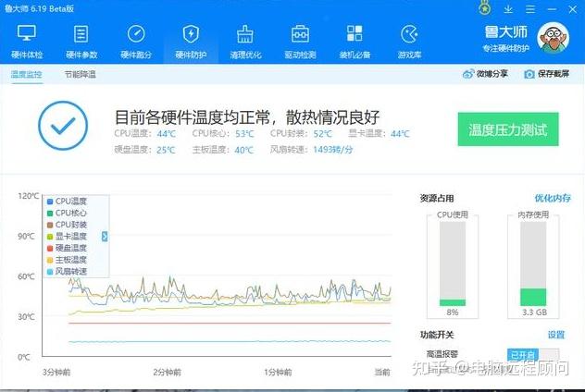Click the CPU封装 52℃ value
This screenshot has height=392, width=585.
pyautogui.click(x=322, y=134)
